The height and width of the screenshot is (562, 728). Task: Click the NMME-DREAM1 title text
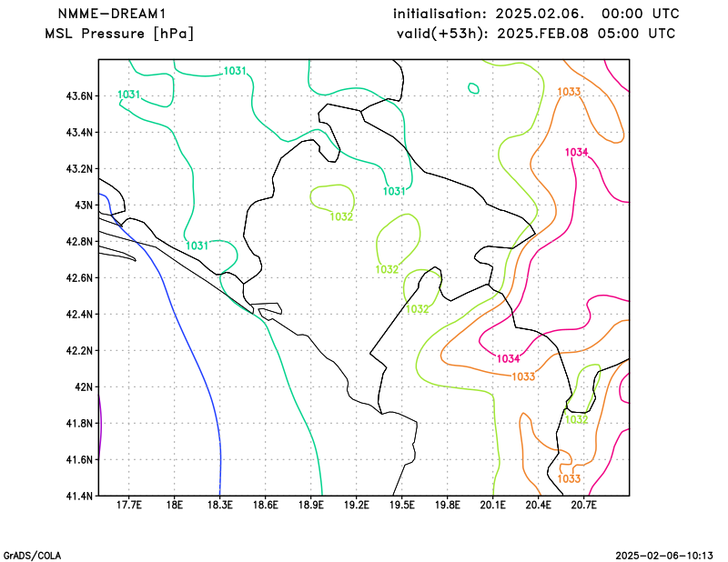112,14
